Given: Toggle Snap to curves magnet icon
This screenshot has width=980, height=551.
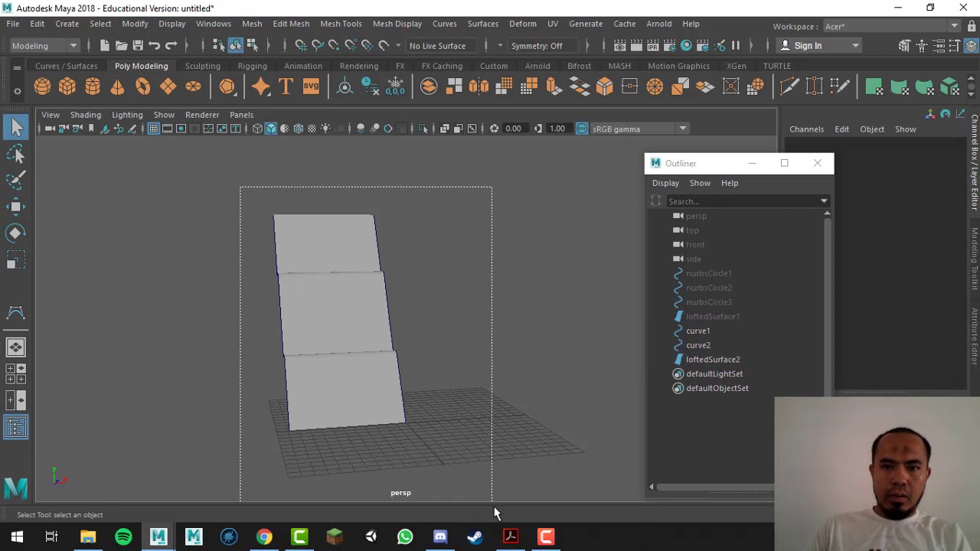Looking at the screenshot, I should tap(318, 46).
